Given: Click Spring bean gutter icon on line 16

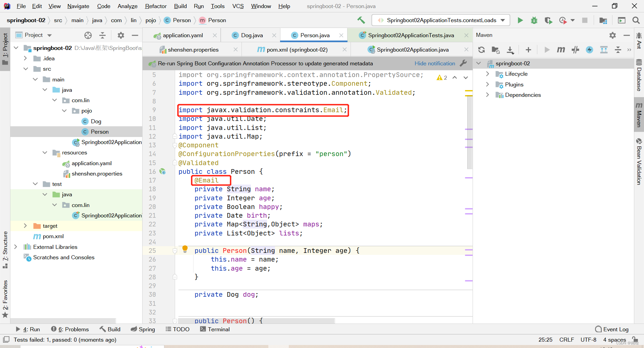Looking at the screenshot, I should point(163,171).
